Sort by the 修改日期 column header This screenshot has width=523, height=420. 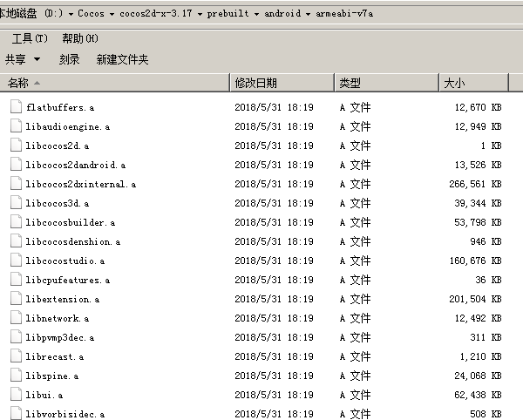click(282, 83)
